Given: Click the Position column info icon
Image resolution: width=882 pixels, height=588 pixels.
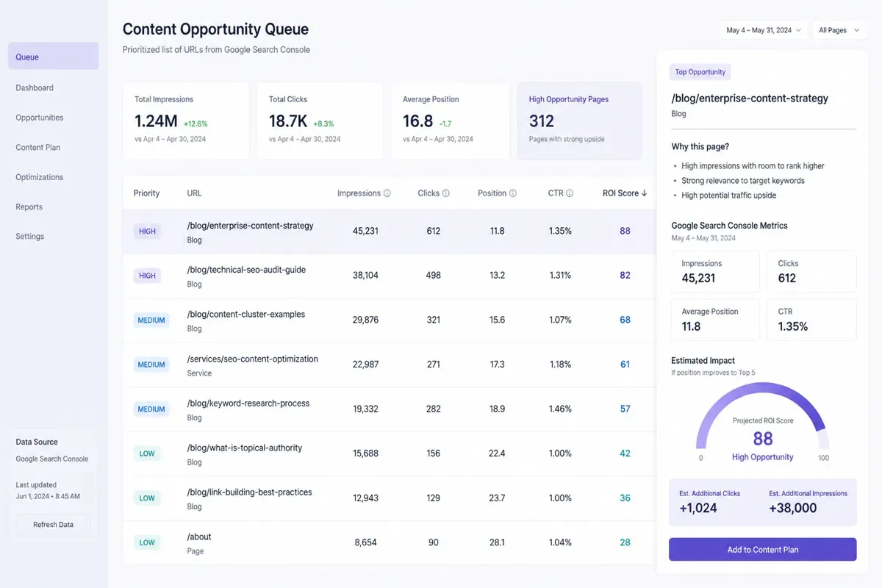Looking at the screenshot, I should click(513, 193).
